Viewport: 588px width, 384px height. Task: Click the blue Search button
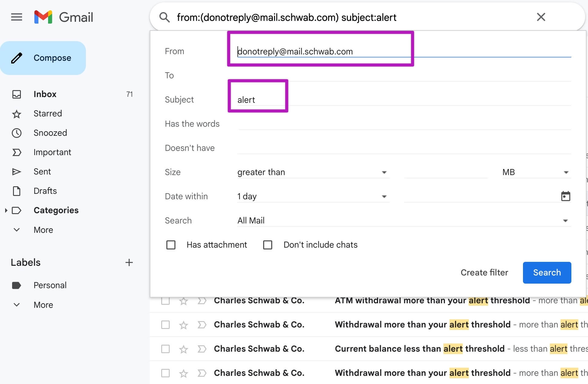(547, 272)
